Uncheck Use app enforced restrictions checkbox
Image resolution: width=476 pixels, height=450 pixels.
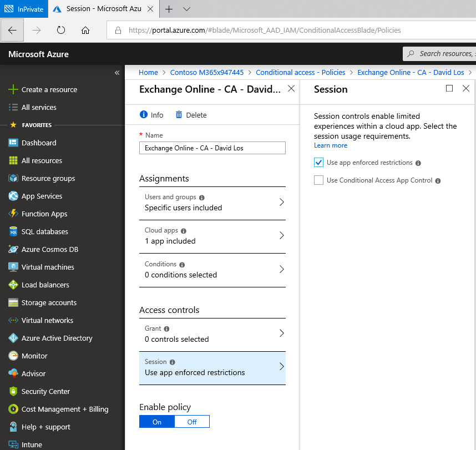click(x=318, y=163)
